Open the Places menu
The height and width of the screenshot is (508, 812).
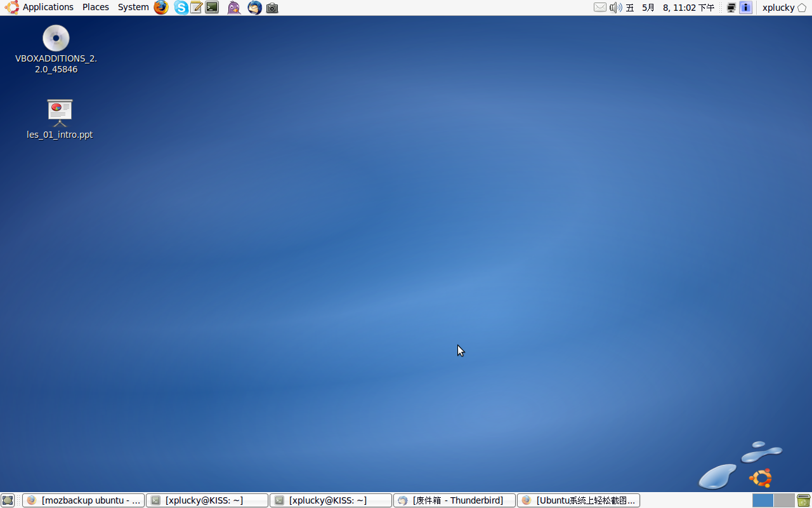tap(96, 7)
